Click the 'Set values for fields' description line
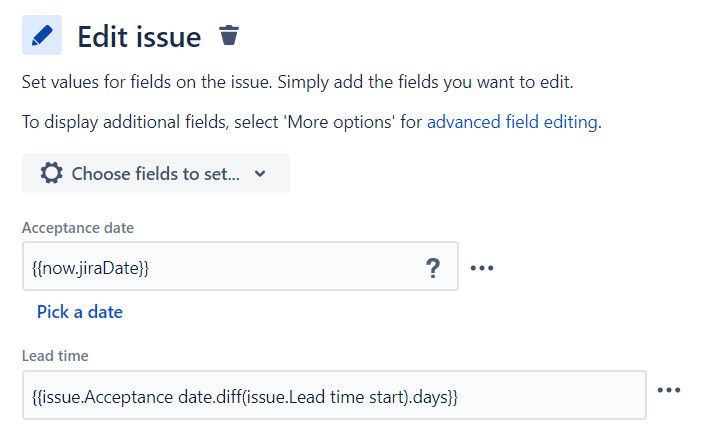 (x=297, y=82)
